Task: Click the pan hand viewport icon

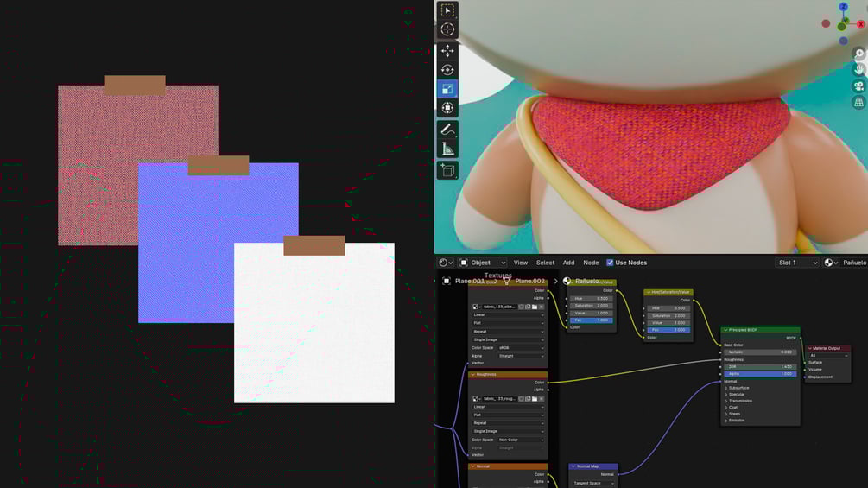Action: click(x=859, y=70)
